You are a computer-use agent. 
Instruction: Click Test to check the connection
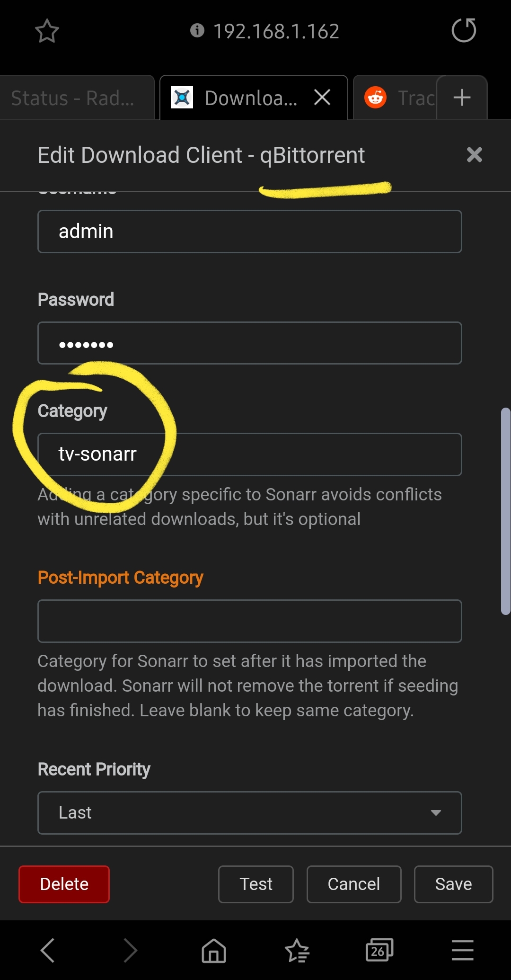click(x=255, y=884)
